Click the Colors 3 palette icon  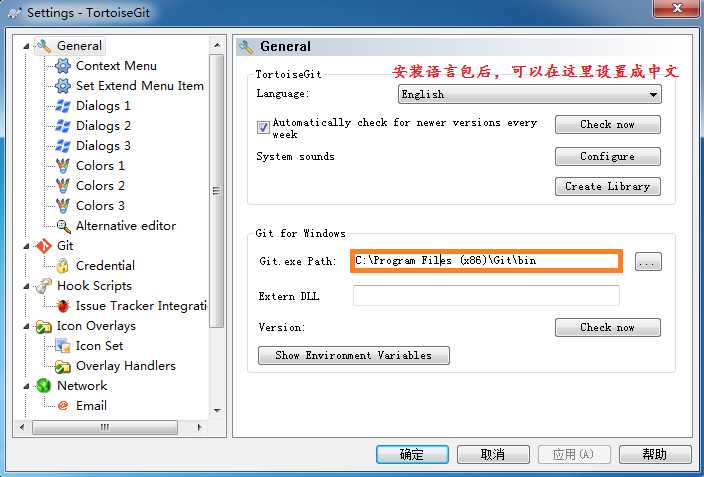point(62,206)
